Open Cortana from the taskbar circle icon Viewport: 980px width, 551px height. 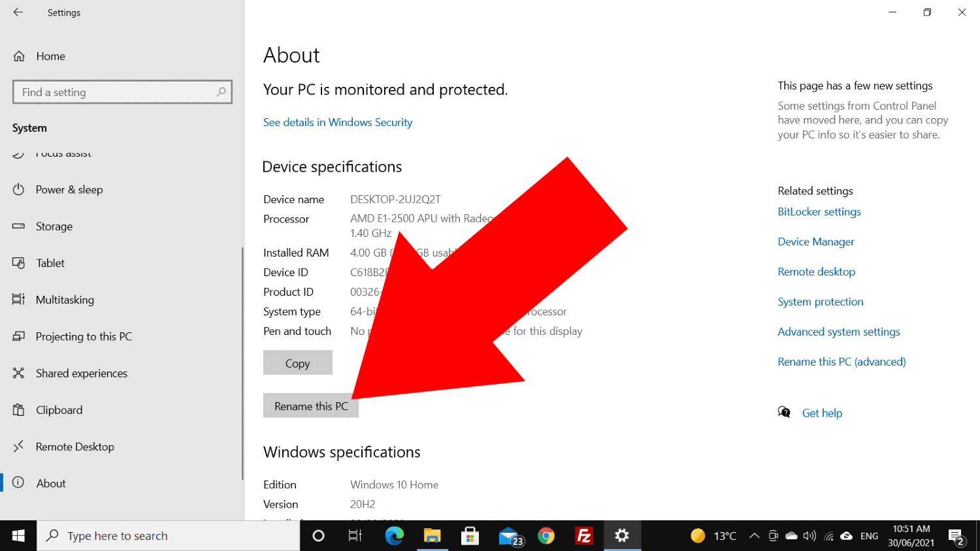pos(318,536)
